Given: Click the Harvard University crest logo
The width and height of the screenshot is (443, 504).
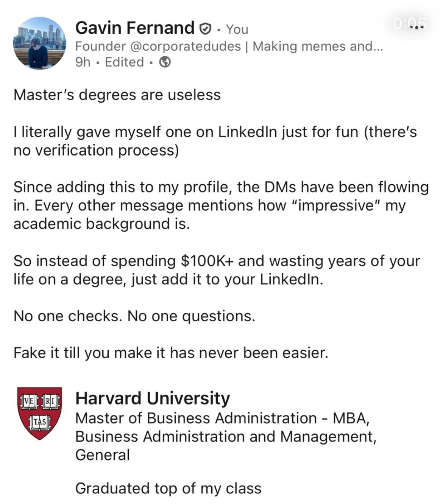Looking at the screenshot, I should pos(39,413).
